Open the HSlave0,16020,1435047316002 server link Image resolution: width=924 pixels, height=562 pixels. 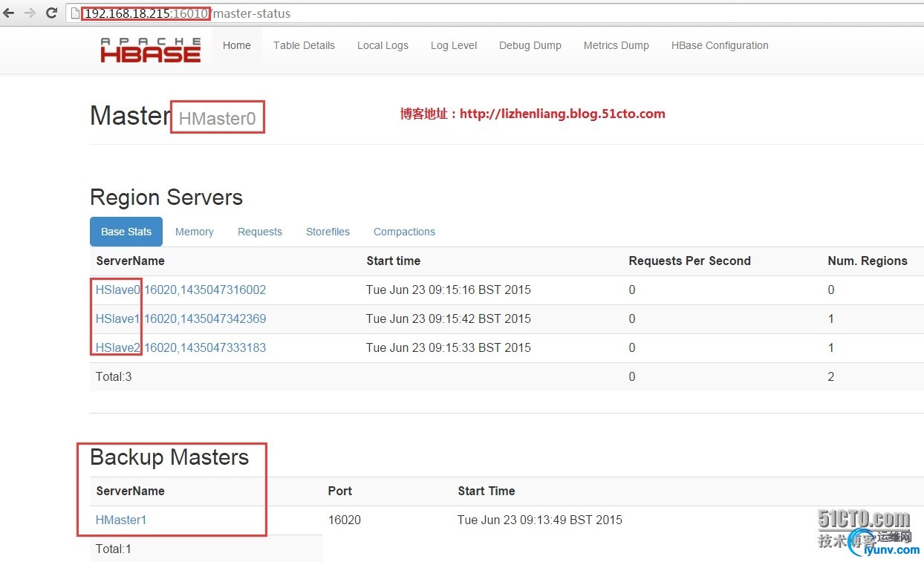tap(180, 290)
